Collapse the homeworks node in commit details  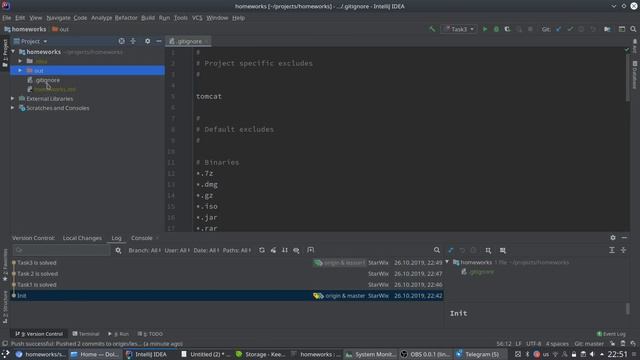pos(447,262)
